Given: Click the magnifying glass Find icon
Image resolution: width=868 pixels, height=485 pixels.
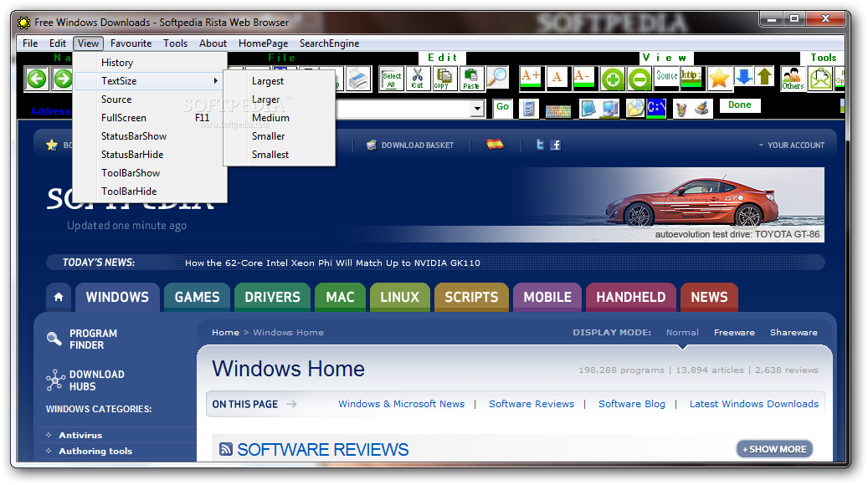Looking at the screenshot, I should tap(497, 78).
